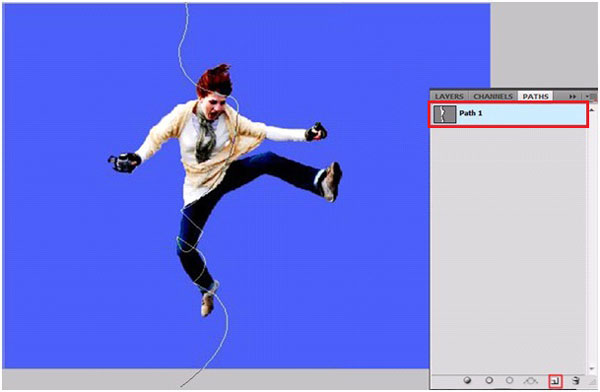The width and height of the screenshot is (600, 392).
Task: Click the Paths panel scroll down arrow
Action: 592,369
